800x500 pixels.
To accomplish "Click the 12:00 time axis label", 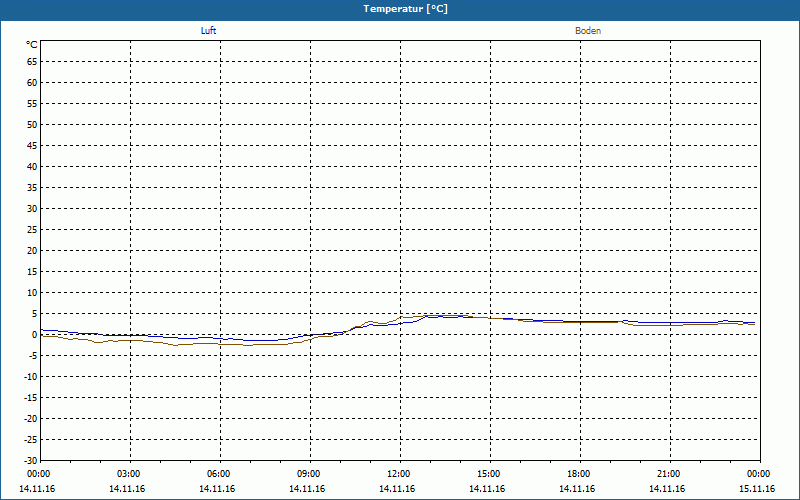I will click(x=398, y=474).
